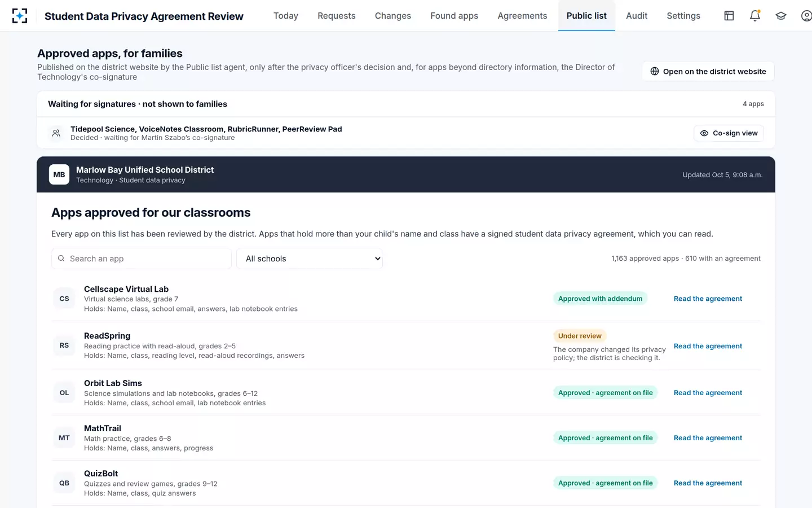Click the RS ReadSpring app icon
The width and height of the screenshot is (812, 508).
point(64,345)
